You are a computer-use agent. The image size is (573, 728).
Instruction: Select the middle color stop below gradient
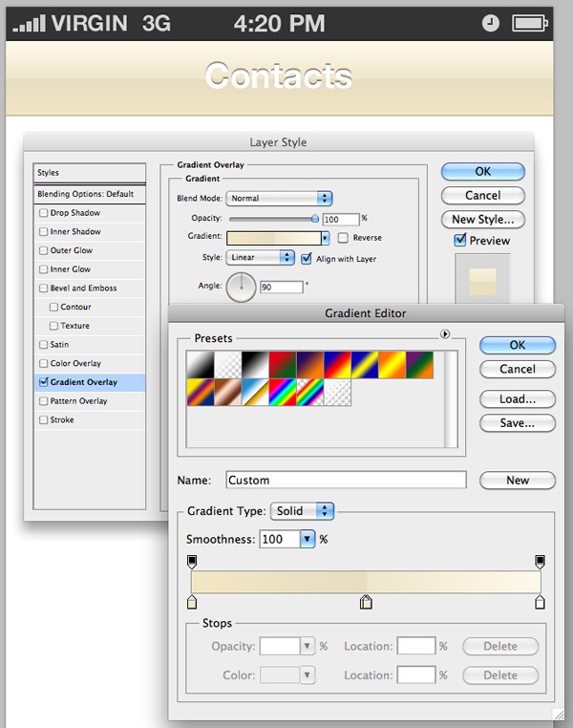(x=366, y=602)
